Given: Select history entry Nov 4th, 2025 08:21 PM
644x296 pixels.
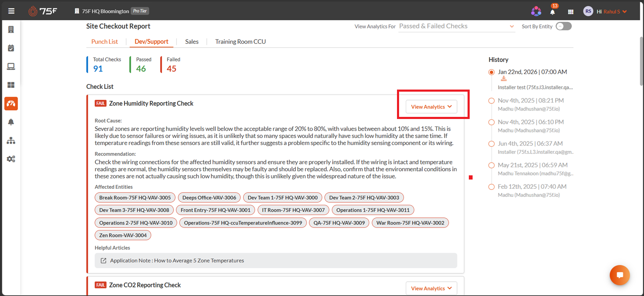Looking at the screenshot, I should pos(531,100).
